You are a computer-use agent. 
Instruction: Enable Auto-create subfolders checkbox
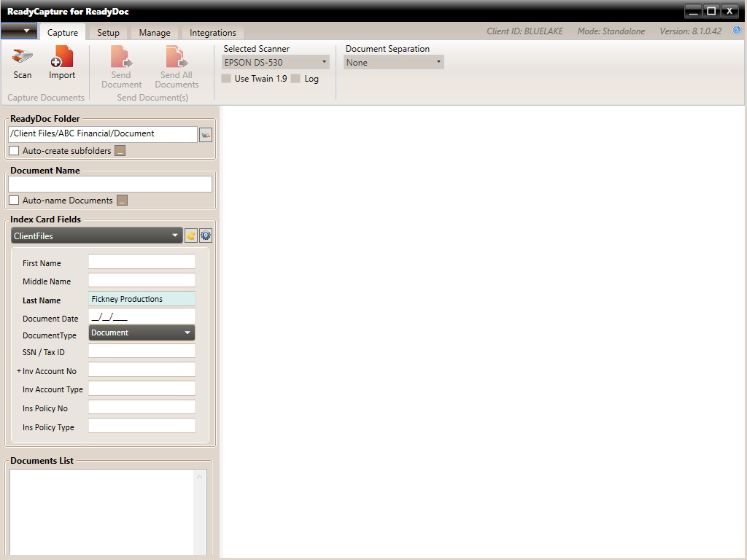pyautogui.click(x=14, y=151)
